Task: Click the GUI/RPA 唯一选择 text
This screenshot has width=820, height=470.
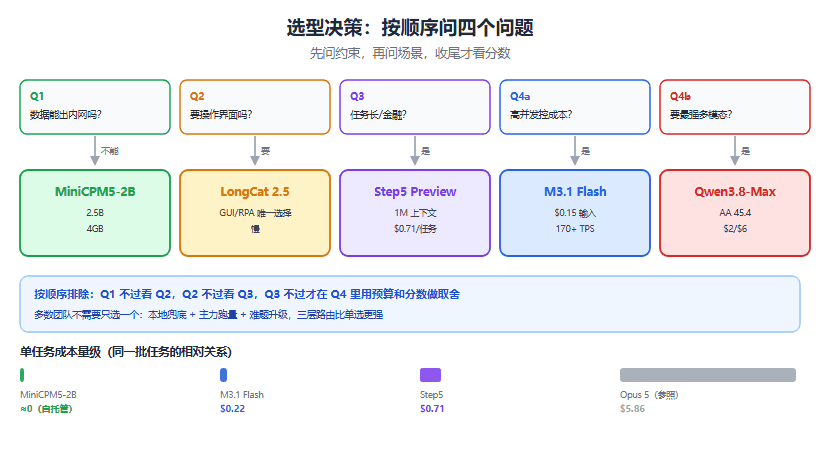Action: [255, 213]
